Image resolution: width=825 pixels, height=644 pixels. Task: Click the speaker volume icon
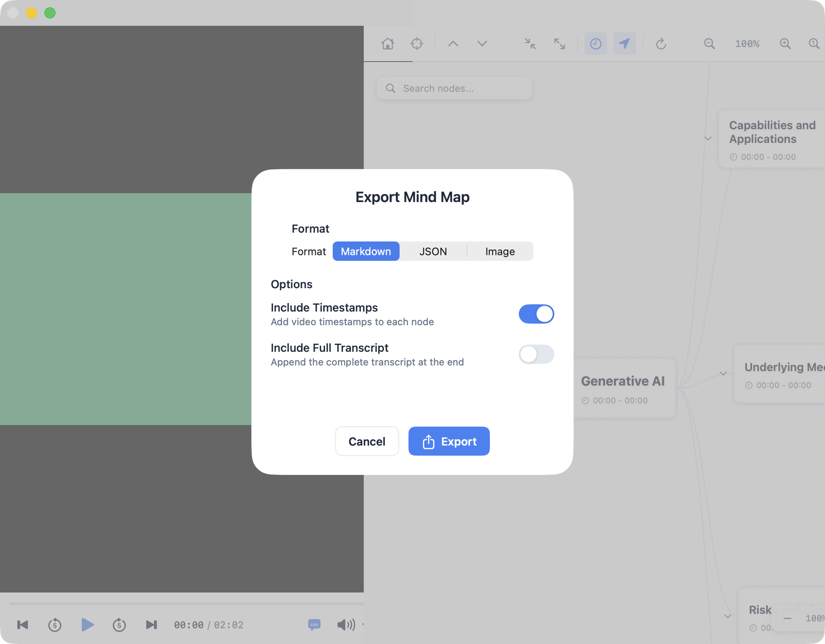tap(346, 625)
